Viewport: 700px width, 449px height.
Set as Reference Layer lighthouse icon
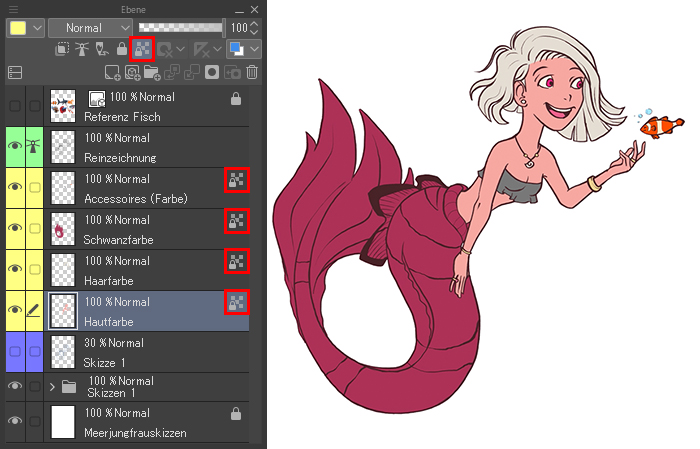pyautogui.click(x=82, y=49)
